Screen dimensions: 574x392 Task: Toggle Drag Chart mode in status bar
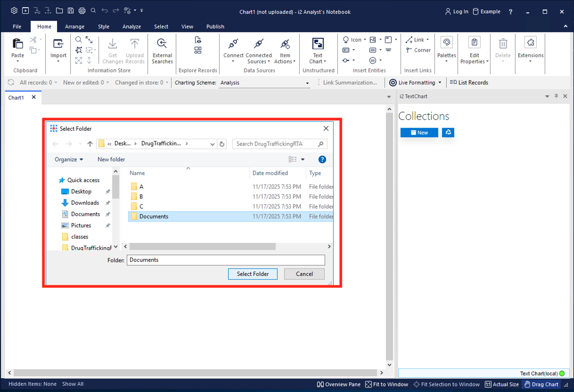point(541,384)
